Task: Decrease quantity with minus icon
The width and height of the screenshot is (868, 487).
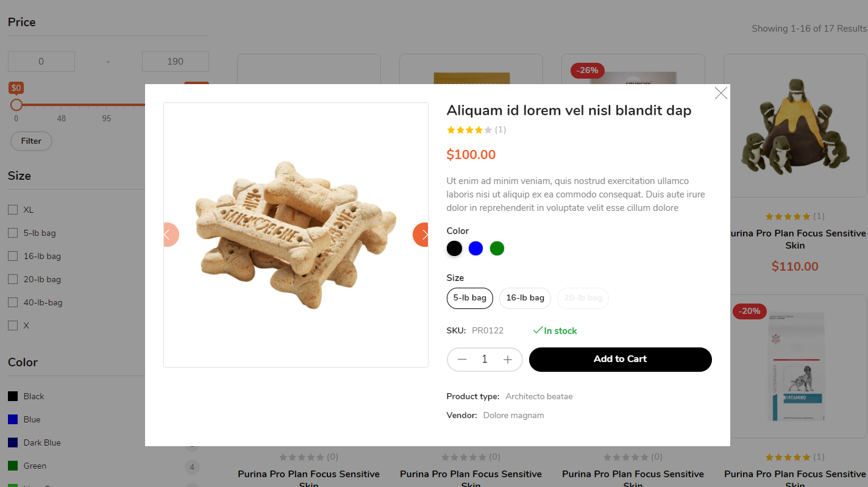Action: click(x=462, y=360)
